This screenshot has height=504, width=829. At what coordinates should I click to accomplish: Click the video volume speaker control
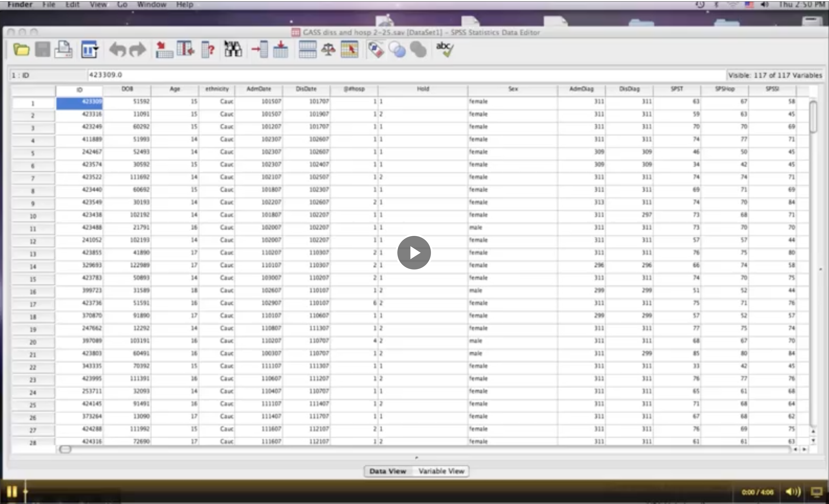792,492
